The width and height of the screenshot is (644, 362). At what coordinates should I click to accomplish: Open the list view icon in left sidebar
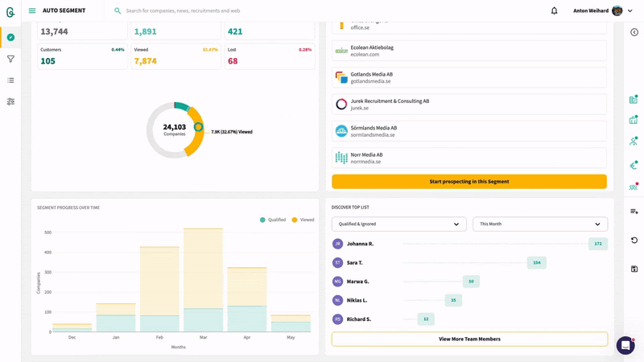click(x=10, y=80)
